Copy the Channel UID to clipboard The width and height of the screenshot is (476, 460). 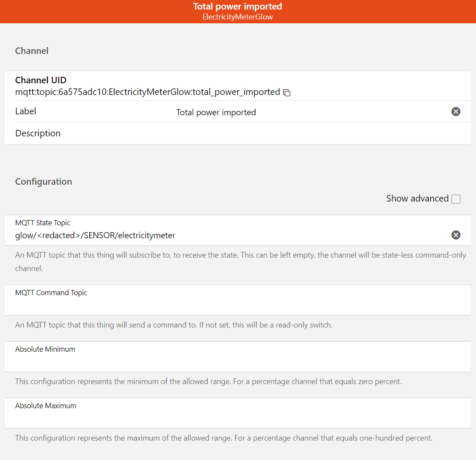pyautogui.click(x=287, y=92)
